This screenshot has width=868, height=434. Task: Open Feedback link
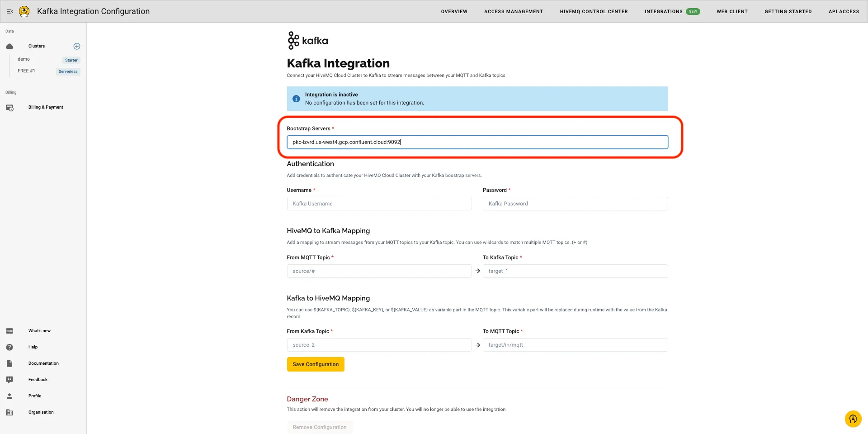(38, 380)
